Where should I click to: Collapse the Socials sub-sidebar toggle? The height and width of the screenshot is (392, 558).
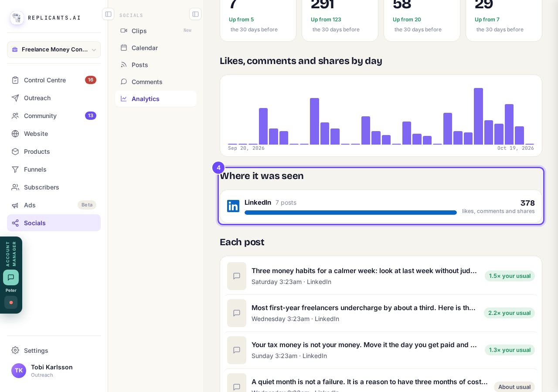195,14
